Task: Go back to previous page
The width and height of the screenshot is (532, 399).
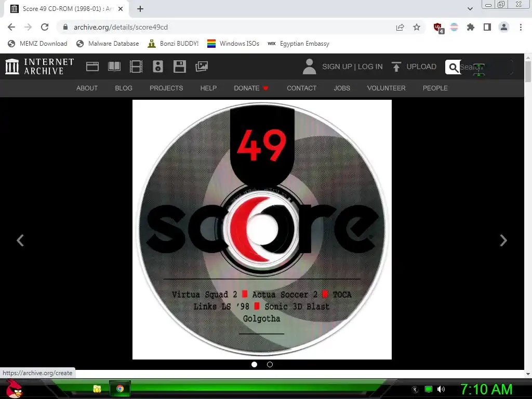Action: click(x=11, y=27)
